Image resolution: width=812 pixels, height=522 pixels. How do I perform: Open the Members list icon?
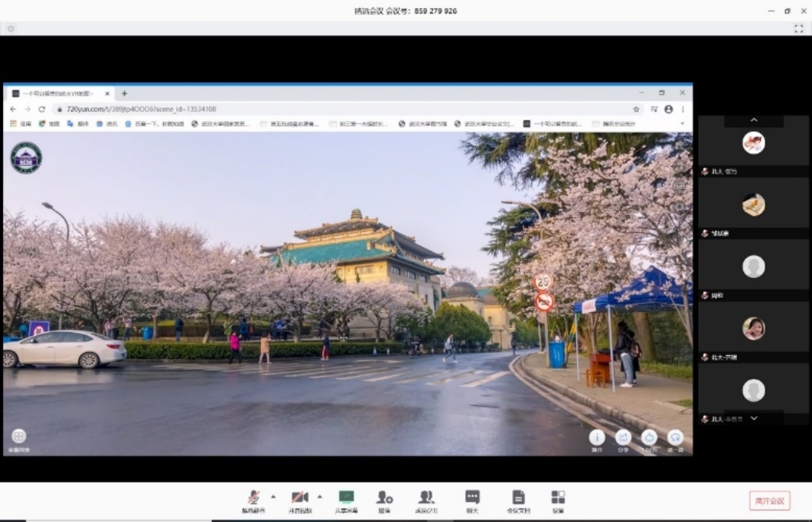(426, 498)
